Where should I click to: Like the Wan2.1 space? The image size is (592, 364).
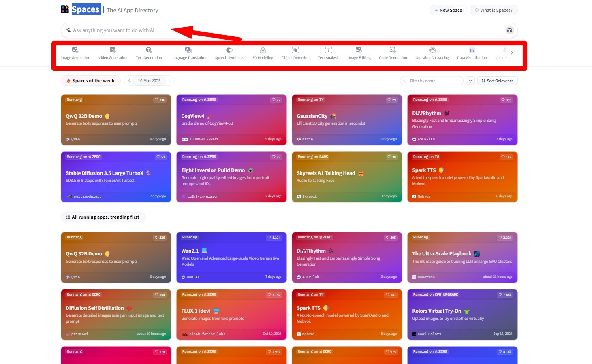pos(274,238)
